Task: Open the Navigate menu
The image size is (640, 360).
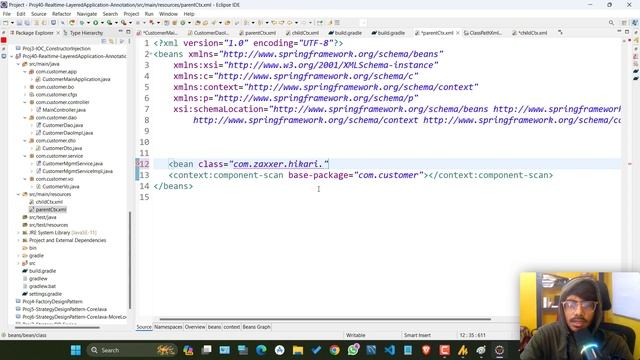Action: (x=87, y=14)
